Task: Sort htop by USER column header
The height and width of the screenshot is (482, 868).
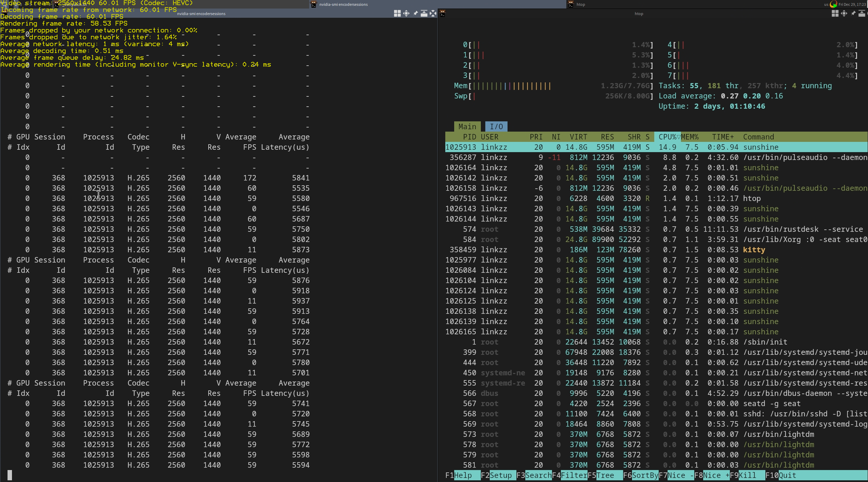Action: coord(489,137)
